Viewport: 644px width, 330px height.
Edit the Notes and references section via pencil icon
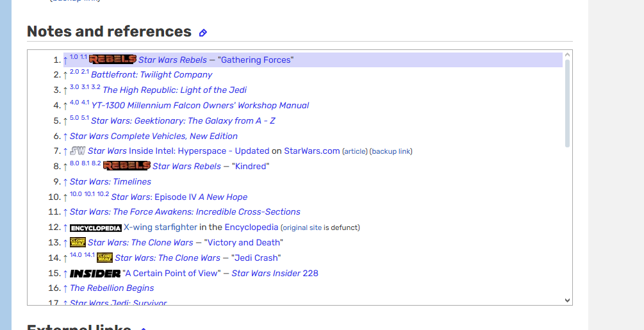(203, 33)
